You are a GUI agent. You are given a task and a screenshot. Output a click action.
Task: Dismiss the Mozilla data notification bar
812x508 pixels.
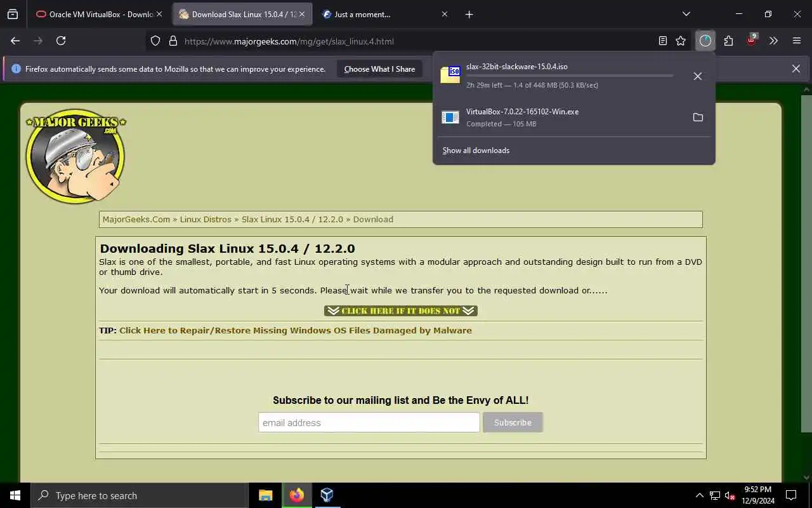click(x=796, y=69)
